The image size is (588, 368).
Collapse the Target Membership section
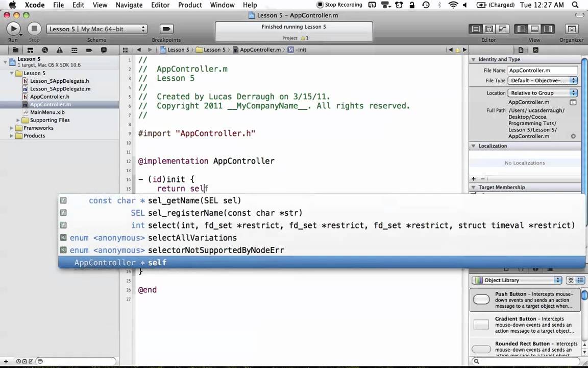(474, 187)
